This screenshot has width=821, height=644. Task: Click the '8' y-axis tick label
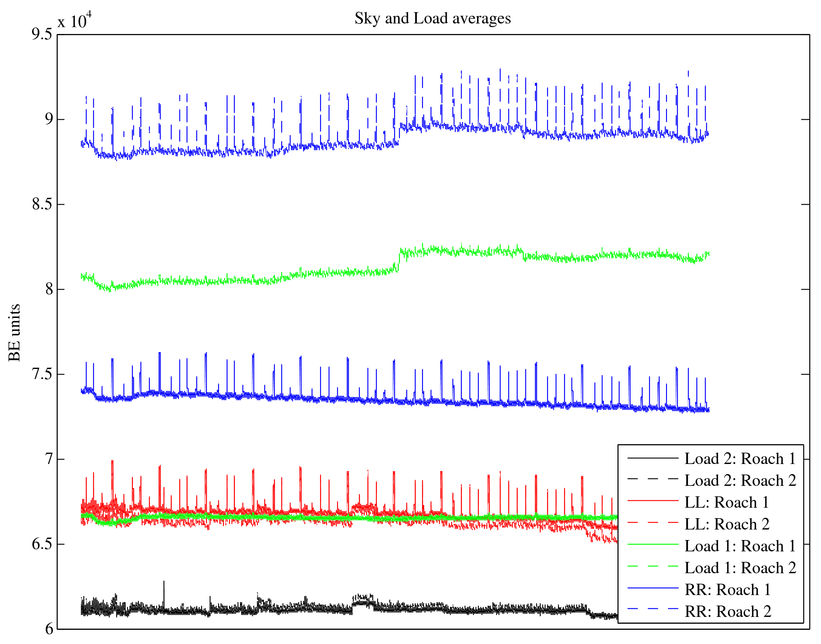point(49,289)
